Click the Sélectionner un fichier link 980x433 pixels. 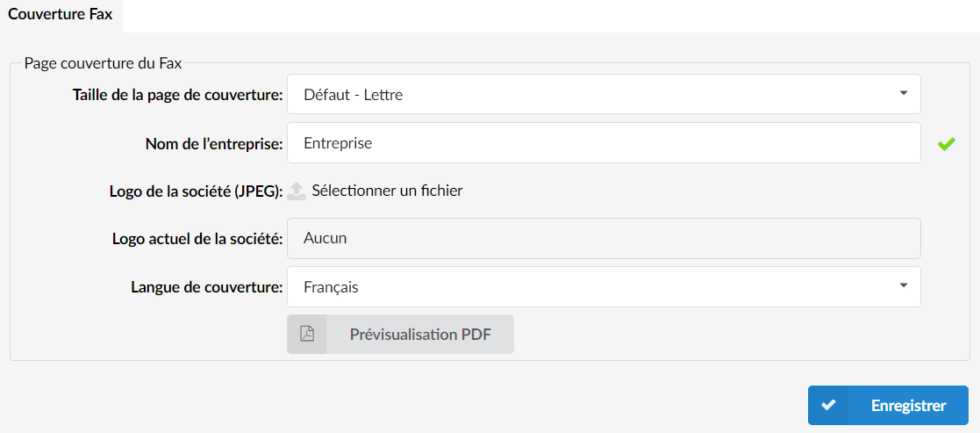click(387, 191)
